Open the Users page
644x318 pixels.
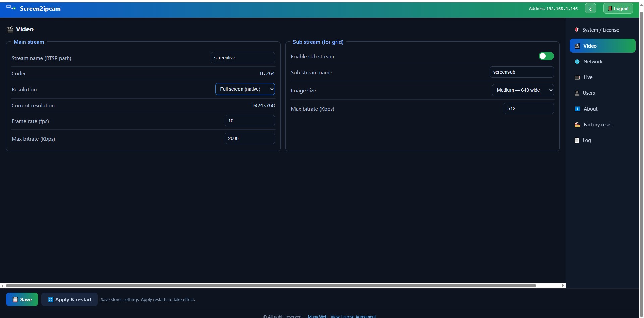tap(602, 93)
